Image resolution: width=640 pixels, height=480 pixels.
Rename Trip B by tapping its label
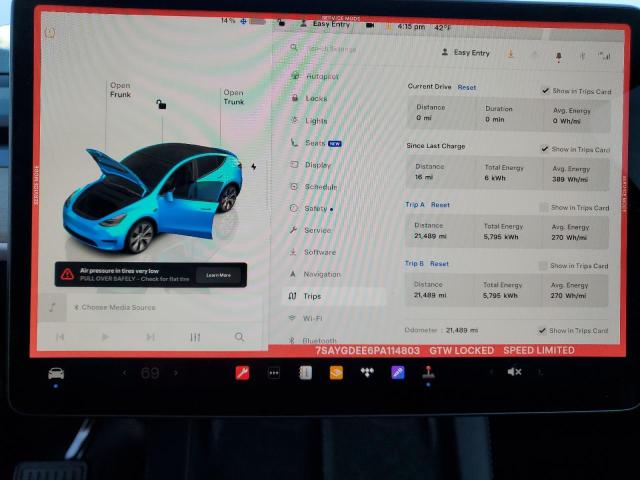[x=414, y=263]
